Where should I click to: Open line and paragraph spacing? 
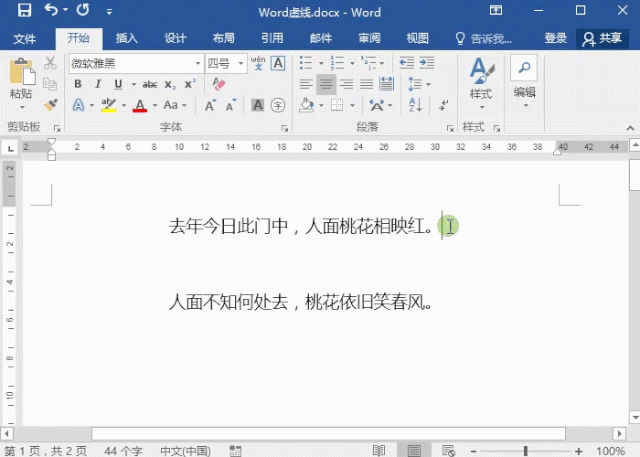tap(415, 84)
